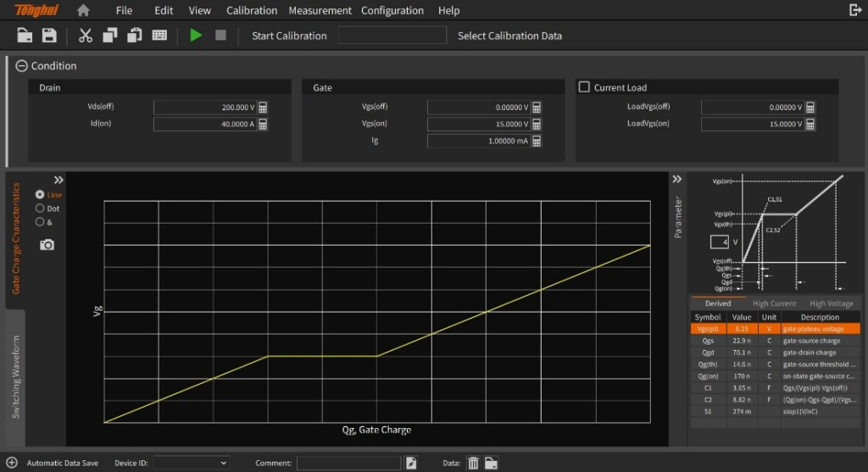Open the Calibration menu
868x472 pixels.
coord(252,10)
